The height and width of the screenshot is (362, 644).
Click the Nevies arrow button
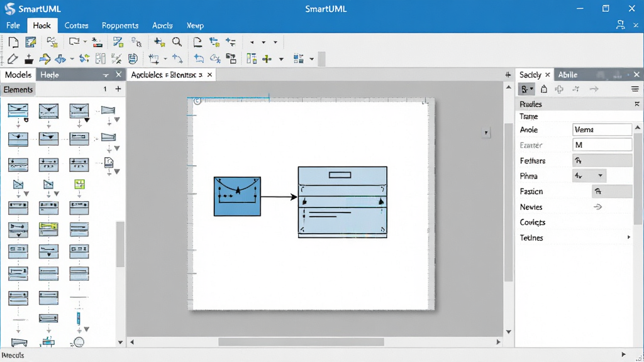tap(597, 207)
